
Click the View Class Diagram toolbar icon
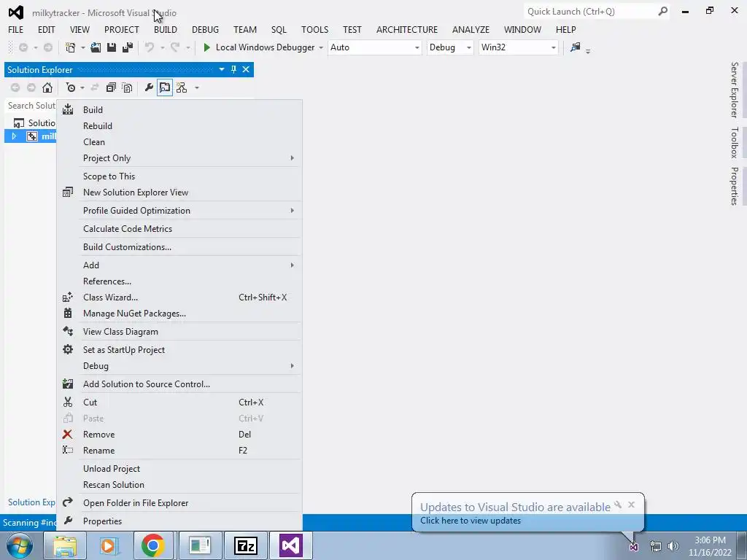click(x=182, y=87)
